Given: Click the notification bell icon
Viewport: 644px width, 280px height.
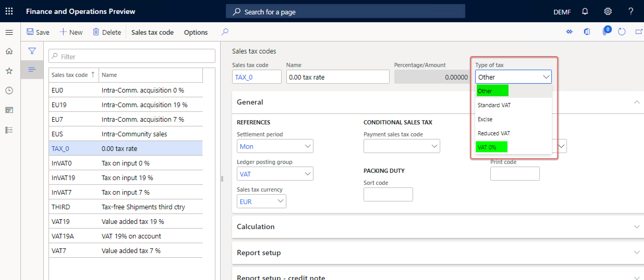Looking at the screenshot, I should tap(585, 11).
